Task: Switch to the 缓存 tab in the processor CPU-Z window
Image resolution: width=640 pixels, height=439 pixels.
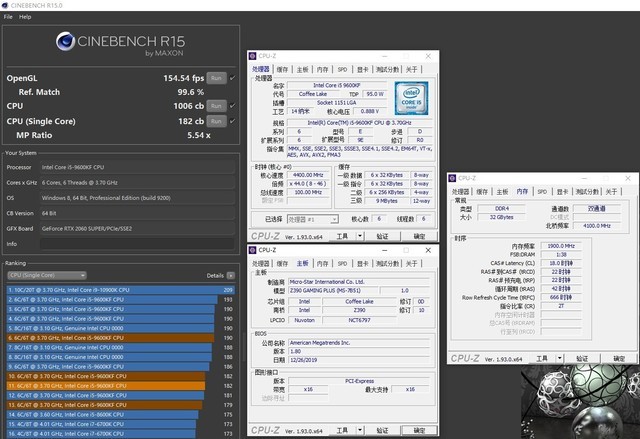Action: pyautogui.click(x=282, y=69)
